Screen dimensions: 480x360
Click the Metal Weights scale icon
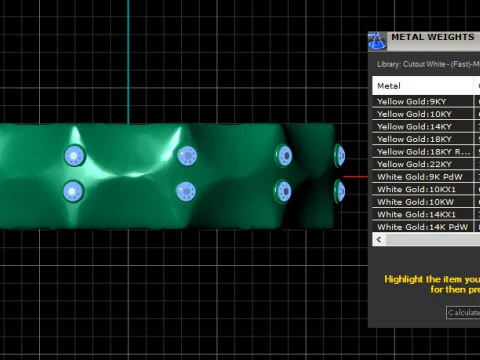pyautogui.click(x=377, y=41)
